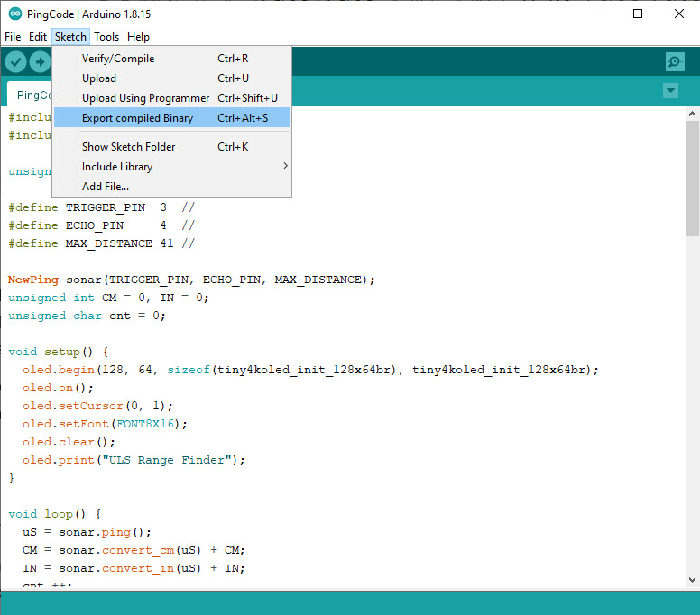Click the Upload arrow toolbar icon

coord(40,61)
